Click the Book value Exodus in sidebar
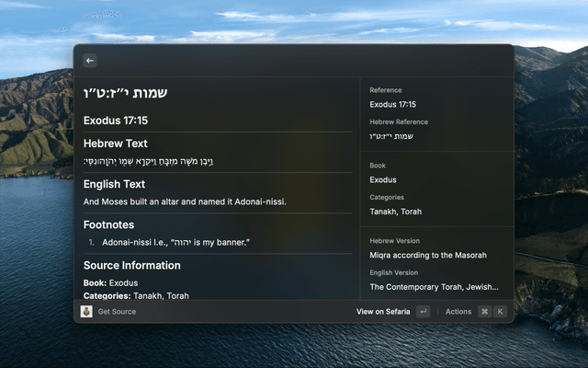Screen dimensions: 588x368 [x=383, y=179]
